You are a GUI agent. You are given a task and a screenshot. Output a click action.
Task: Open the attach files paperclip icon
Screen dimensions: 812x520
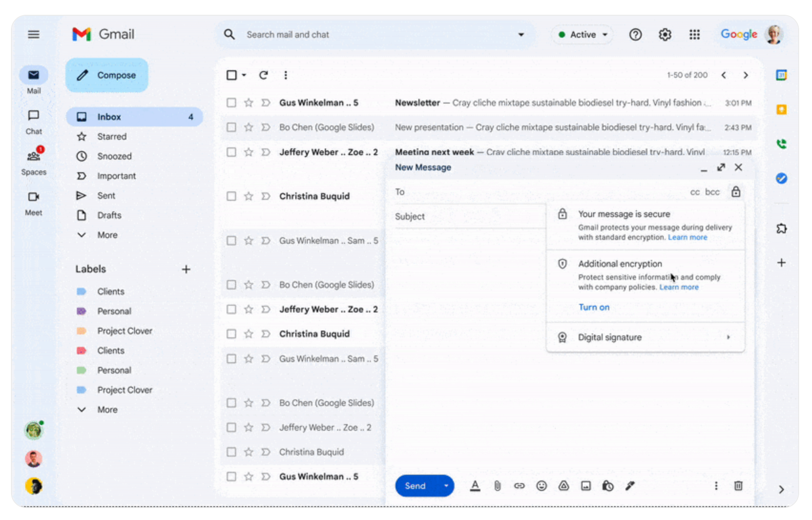[497, 486]
